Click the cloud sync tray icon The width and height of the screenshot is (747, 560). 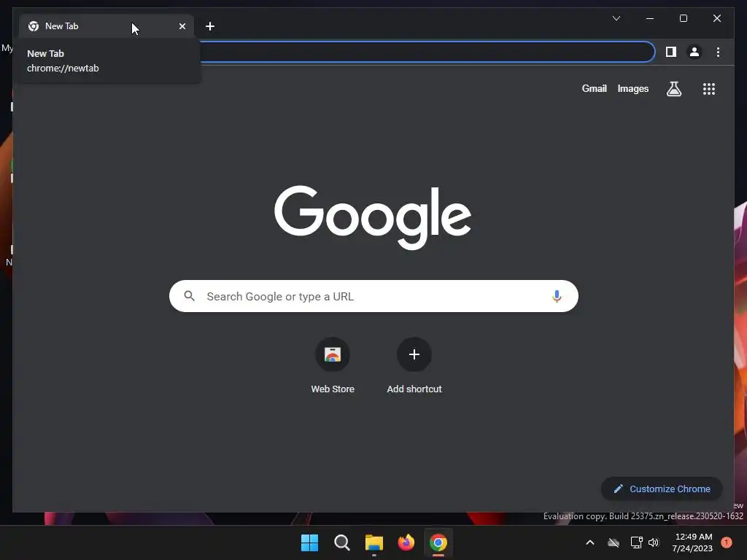point(613,542)
